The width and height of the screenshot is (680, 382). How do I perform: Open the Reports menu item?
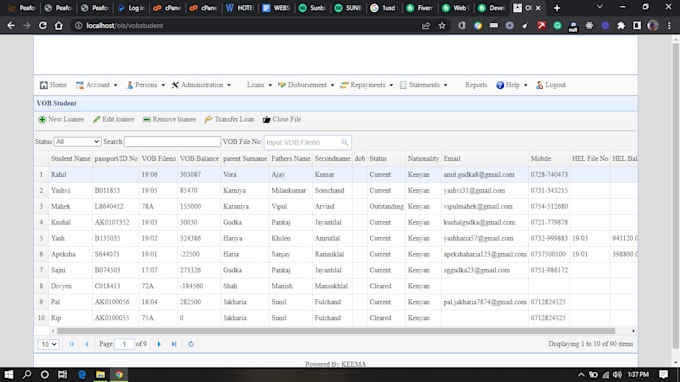(476, 85)
